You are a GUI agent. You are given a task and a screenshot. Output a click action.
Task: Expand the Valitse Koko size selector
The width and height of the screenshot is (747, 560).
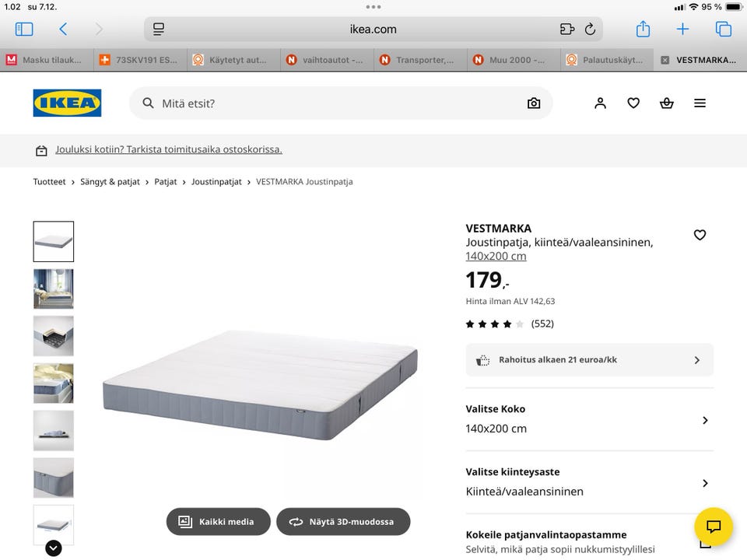589,419
